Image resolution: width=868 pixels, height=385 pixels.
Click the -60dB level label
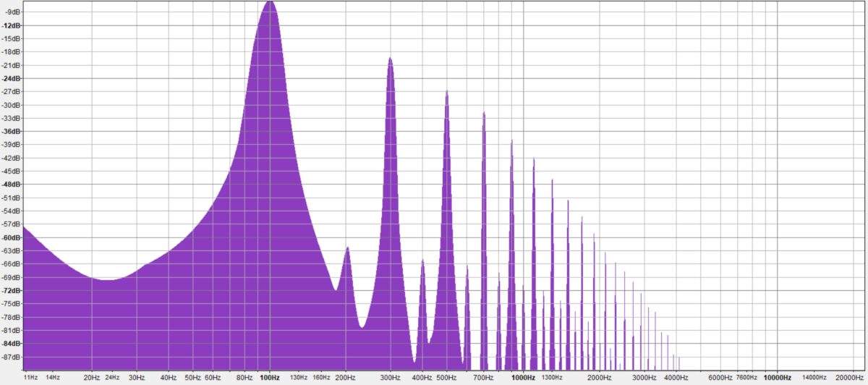(12, 237)
